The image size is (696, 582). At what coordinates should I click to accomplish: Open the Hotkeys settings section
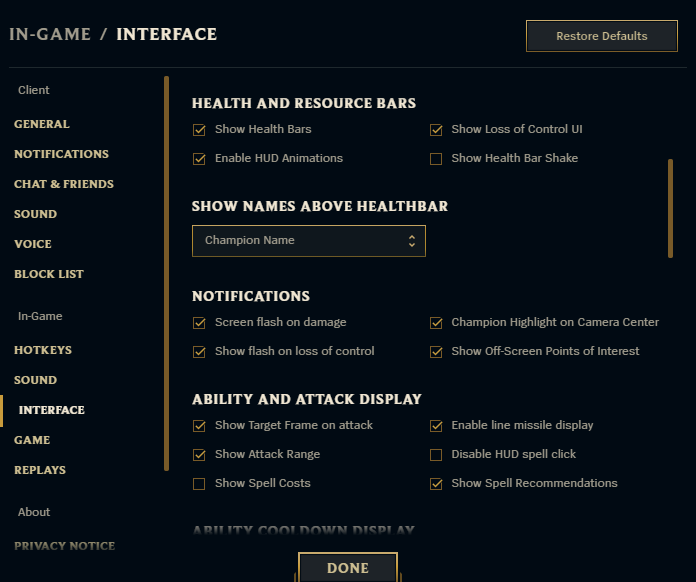pyautogui.click(x=43, y=350)
